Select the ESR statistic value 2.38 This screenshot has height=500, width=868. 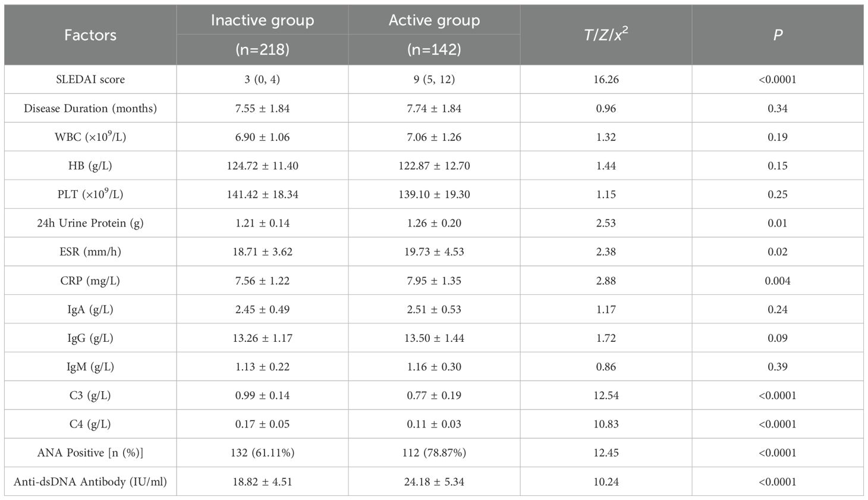606,251
